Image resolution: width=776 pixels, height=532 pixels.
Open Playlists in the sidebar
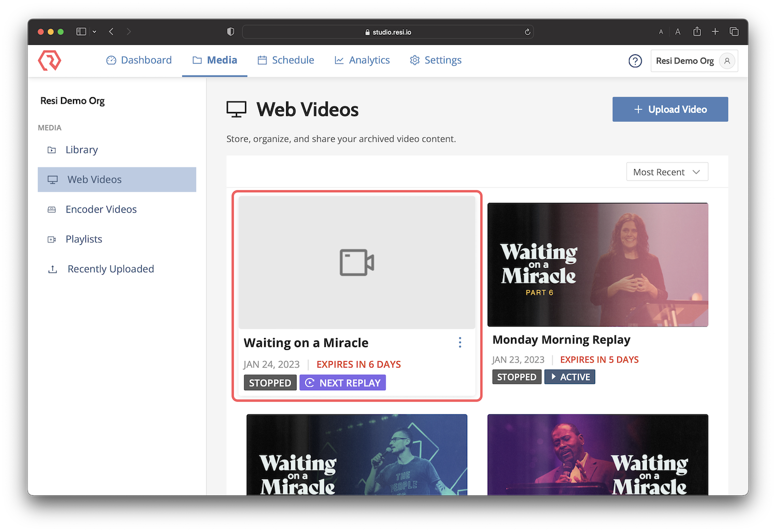tap(117, 239)
